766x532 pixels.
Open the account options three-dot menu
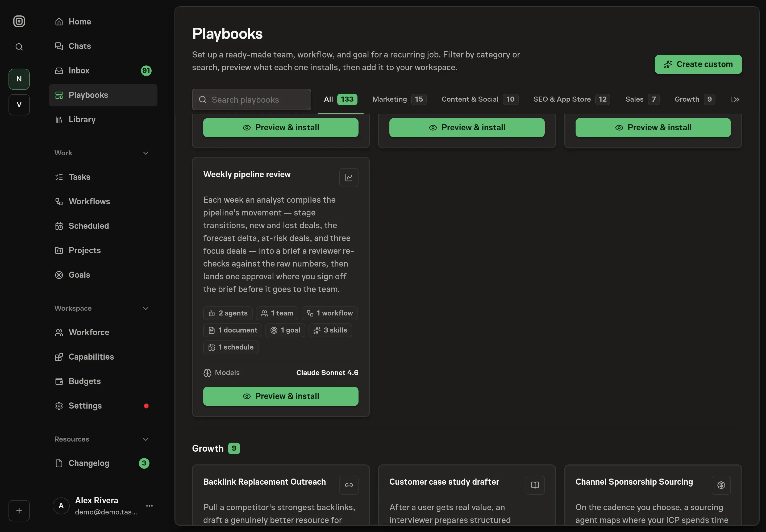tap(149, 506)
